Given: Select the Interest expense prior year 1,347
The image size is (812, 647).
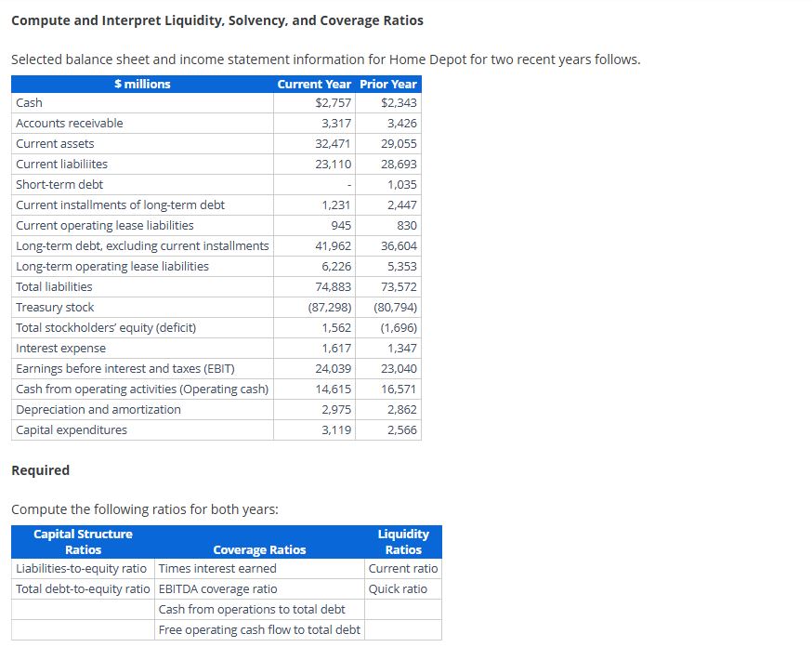Looking at the screenshot, I should point(401,349).
